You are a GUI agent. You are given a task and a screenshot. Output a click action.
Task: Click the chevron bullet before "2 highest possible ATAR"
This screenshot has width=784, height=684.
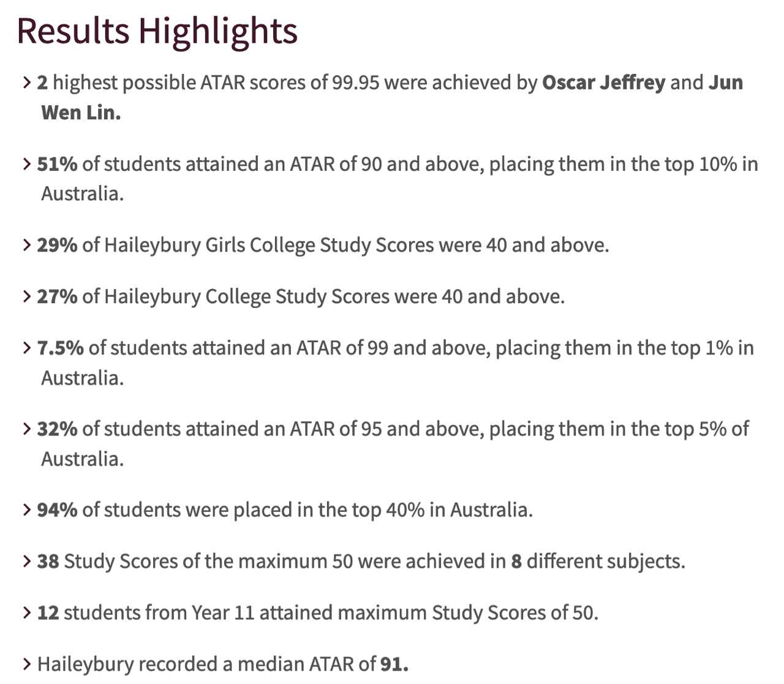(x=27, y=82)
